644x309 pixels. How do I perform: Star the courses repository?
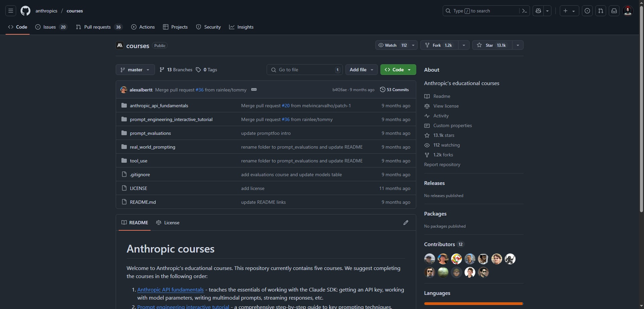(x=492, y=45)
